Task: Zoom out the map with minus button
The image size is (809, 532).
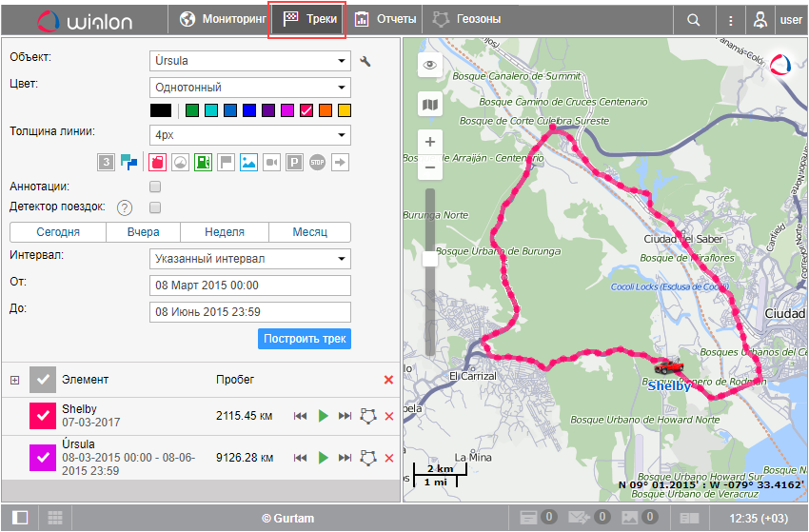Action: (x=430, y=167)
